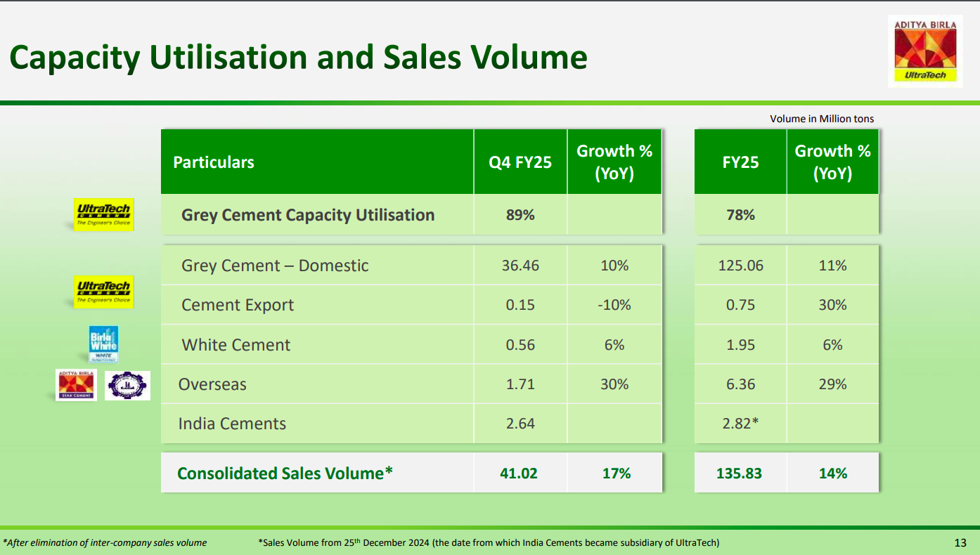This screenshot has height=555, width=980.
Task: Click the Aditya Birla UltraTech logo top right
Action: click(925, 51)
